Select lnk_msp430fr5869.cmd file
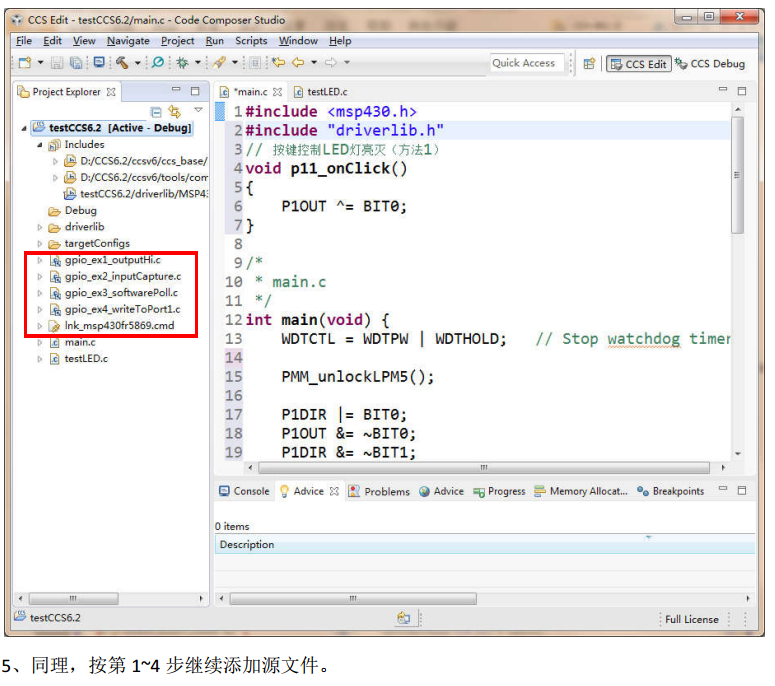Screen dimensions: 775x686 [119, 326]
